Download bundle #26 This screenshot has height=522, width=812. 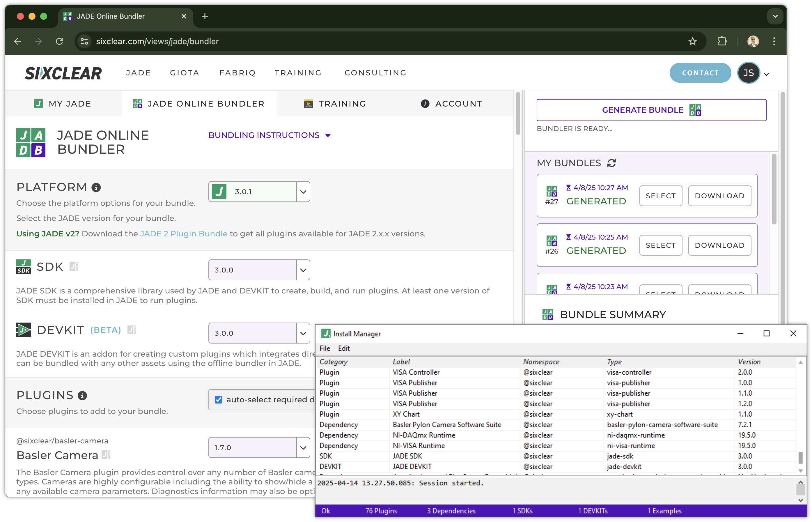719,245
